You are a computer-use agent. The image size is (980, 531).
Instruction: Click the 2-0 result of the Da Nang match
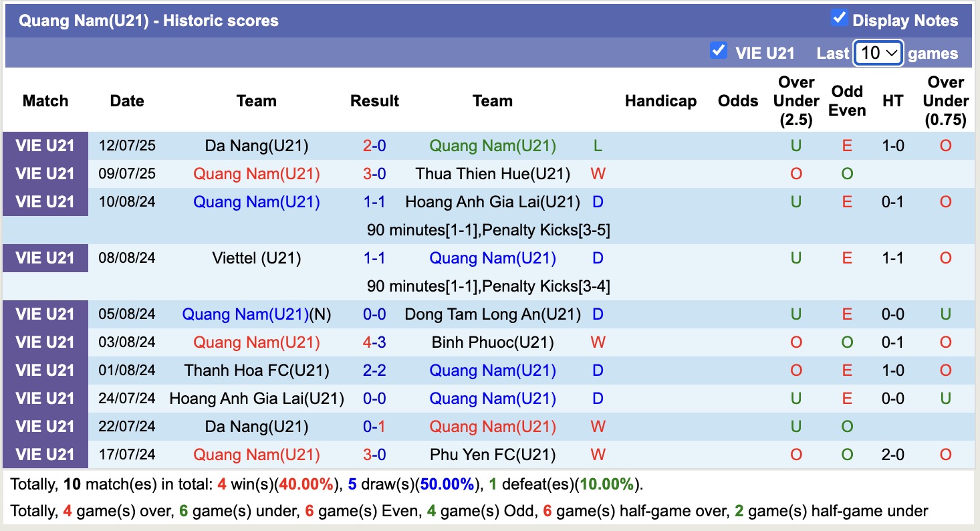point(374,145)
